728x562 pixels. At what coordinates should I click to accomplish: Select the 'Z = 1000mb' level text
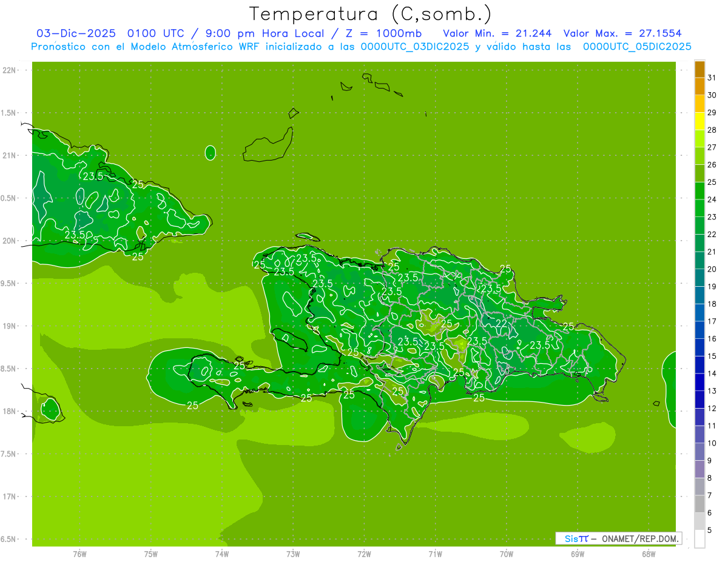[383, 33]
